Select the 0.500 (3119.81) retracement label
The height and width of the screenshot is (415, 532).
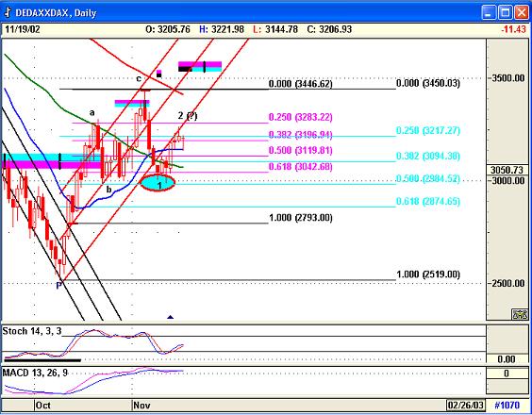point(301,150)
